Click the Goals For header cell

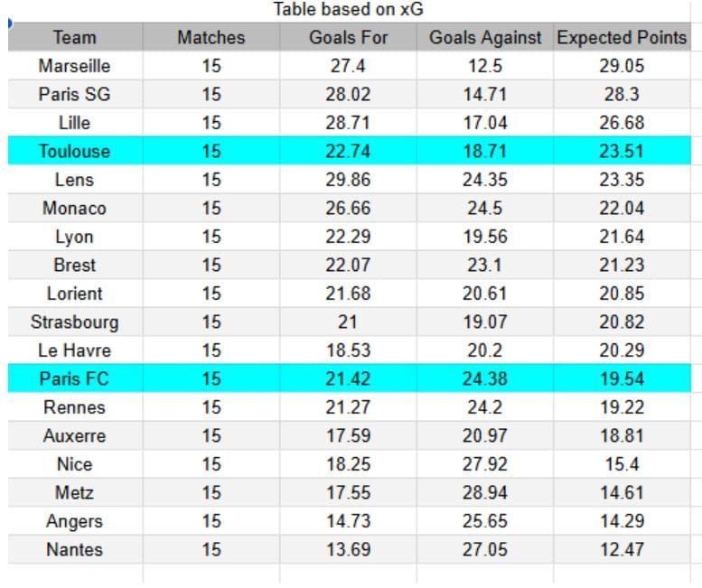pyautogui.click(x=349, y=37)
